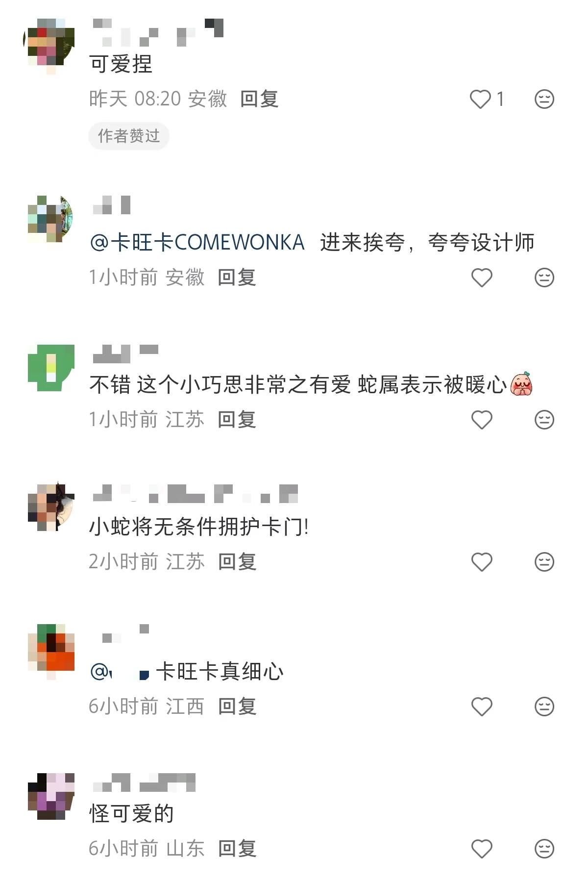Reply to the 6小时前 江西 comment via 回复

click(237, 707)
